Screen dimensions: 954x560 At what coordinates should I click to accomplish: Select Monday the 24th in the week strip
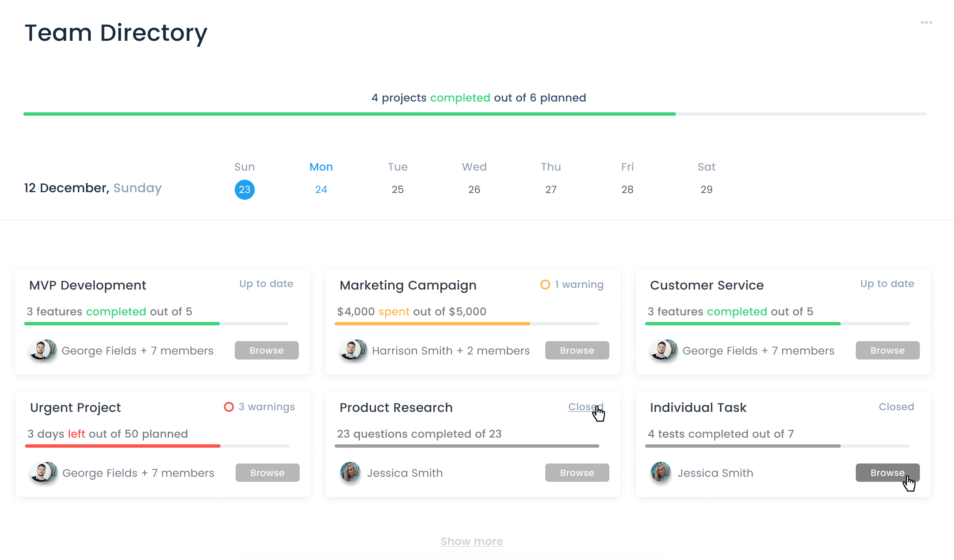click(x=321, y=190)
